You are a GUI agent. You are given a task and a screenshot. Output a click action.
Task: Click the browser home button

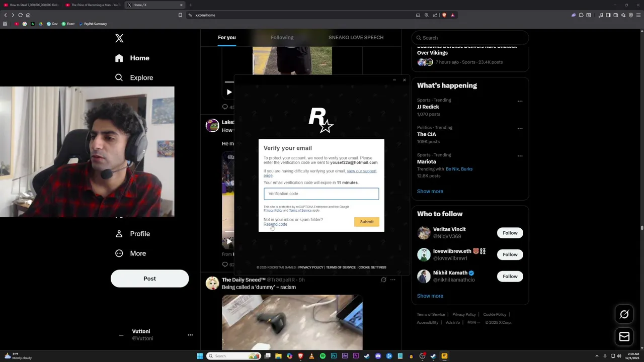(x=28, y=15)
